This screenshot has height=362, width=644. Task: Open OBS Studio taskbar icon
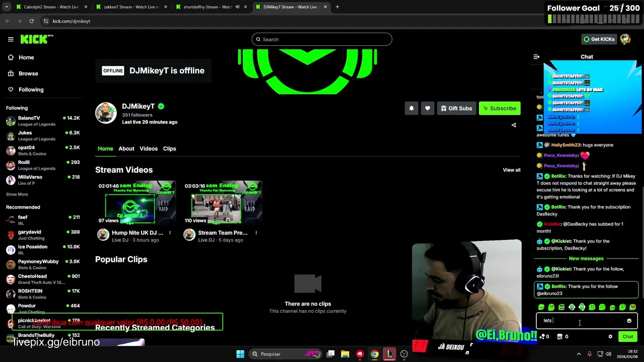point(404,354)
